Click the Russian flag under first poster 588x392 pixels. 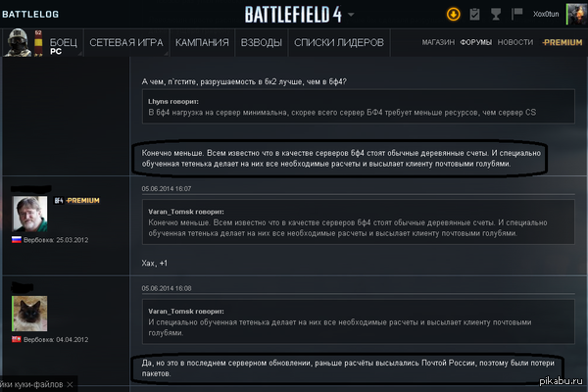[15, 239]
